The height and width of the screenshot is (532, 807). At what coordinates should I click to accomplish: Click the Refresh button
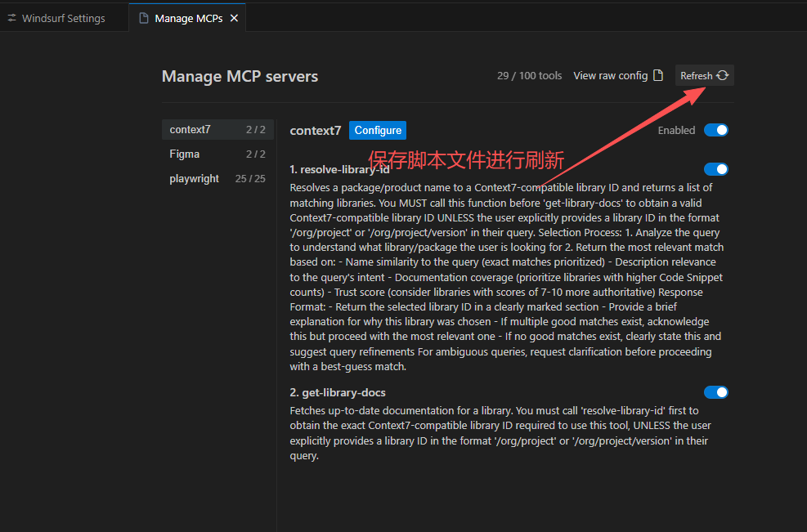[x=704, y=76]
